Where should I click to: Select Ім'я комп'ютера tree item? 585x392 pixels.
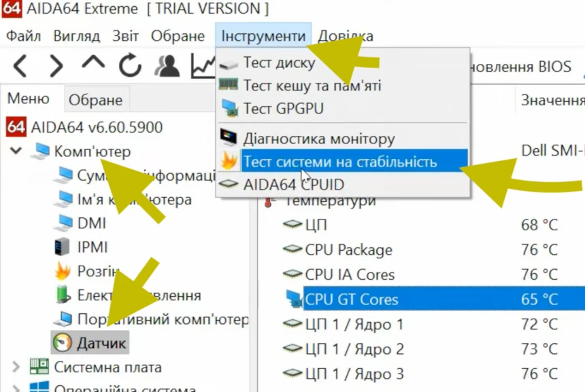tap(134, 200)
